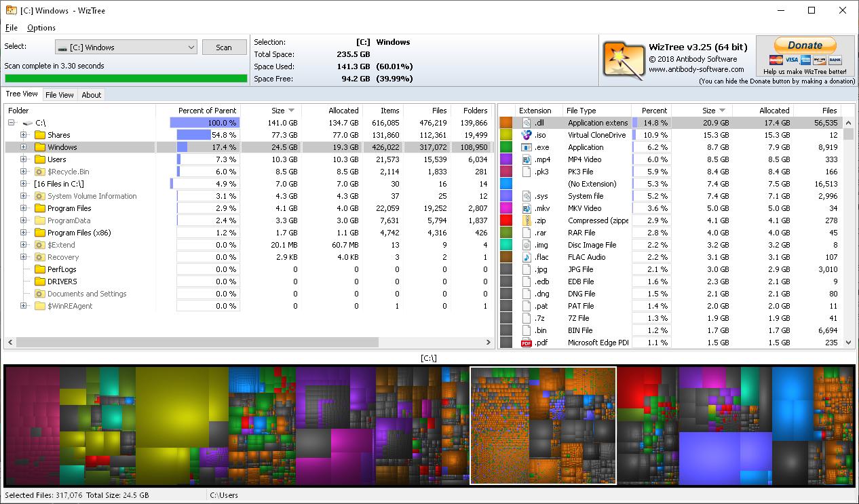This screenshot has height=504, width=859.
Task: Click the Shares folder icon
Action: click(40, 135)
